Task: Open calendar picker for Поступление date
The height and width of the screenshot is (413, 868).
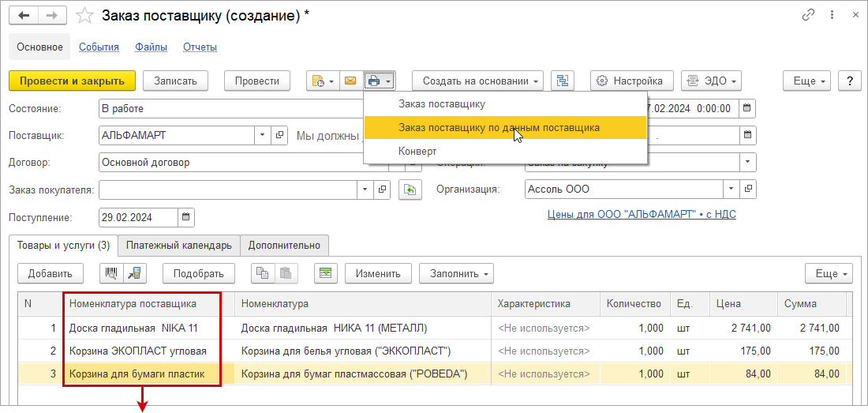Action: coord(185,217)
